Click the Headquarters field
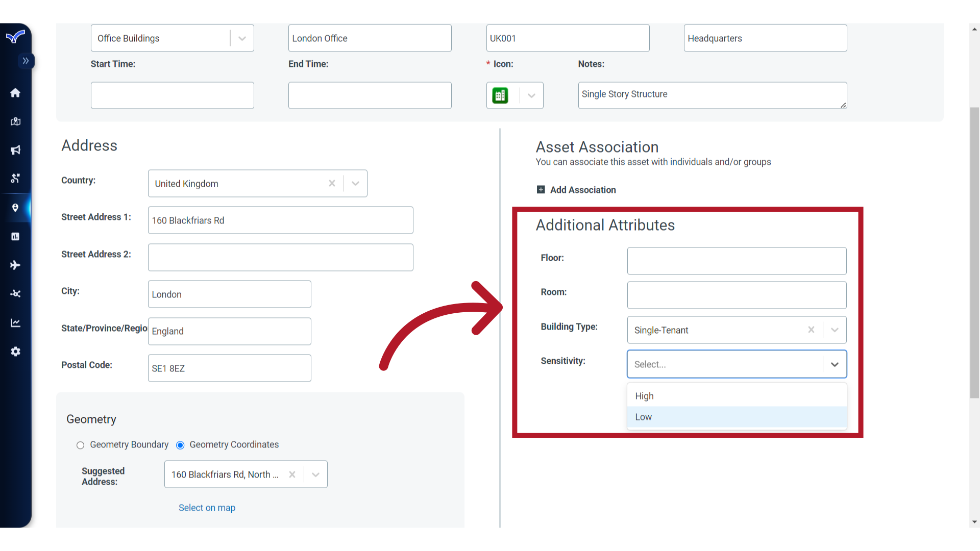The image size is (980, 551). pyautogui.click(x=765, y=38)
